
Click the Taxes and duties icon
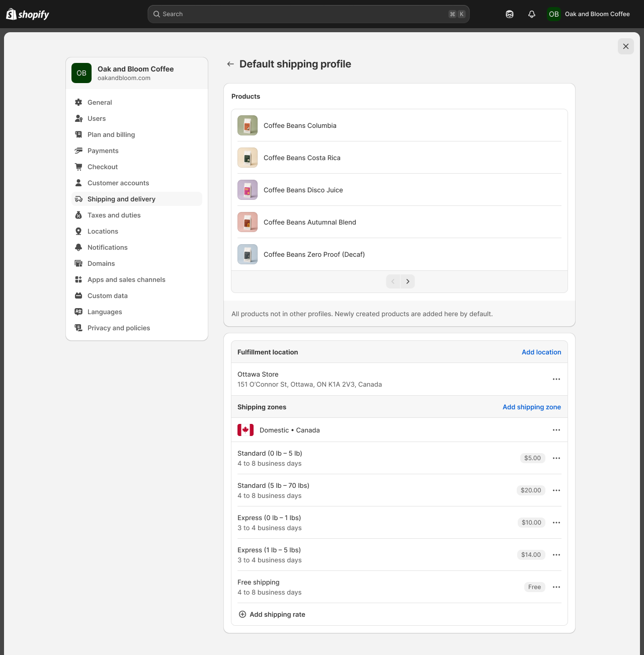(x=78, y=215)
